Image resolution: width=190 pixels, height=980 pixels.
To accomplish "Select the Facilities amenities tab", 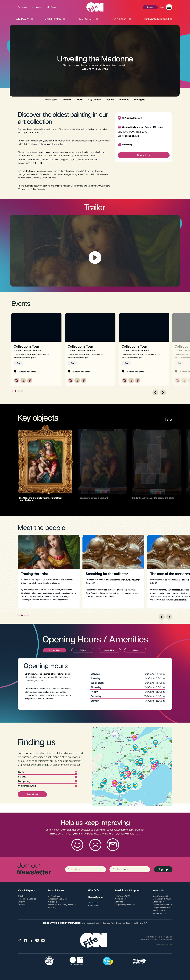I will 83,650.
